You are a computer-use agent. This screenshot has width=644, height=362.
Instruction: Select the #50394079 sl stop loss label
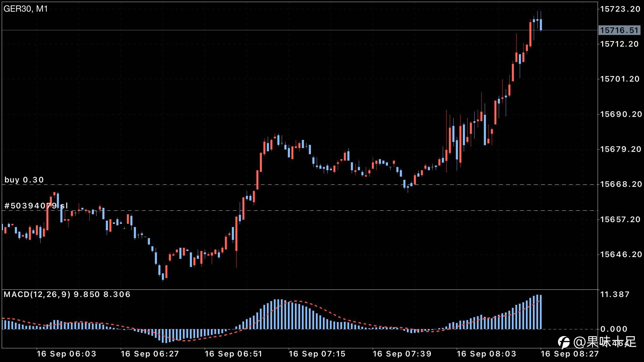(x=36, y=206)
